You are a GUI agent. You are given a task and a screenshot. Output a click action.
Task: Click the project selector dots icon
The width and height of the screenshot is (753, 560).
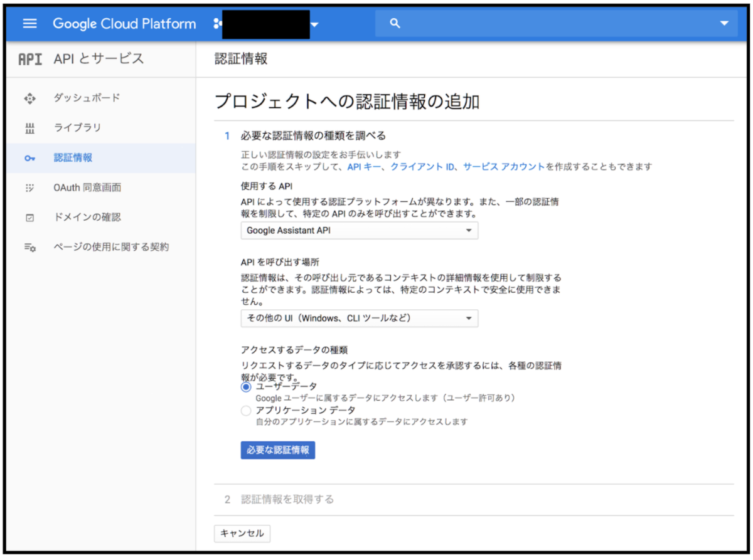point(218,24)
